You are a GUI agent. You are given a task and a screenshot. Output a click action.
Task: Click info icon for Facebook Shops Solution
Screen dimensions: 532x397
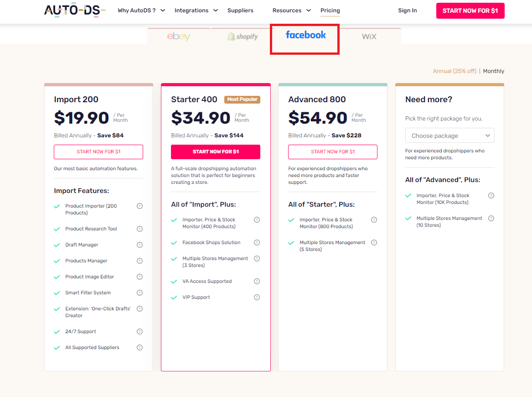pyautogui.click(x=257, y=242)
